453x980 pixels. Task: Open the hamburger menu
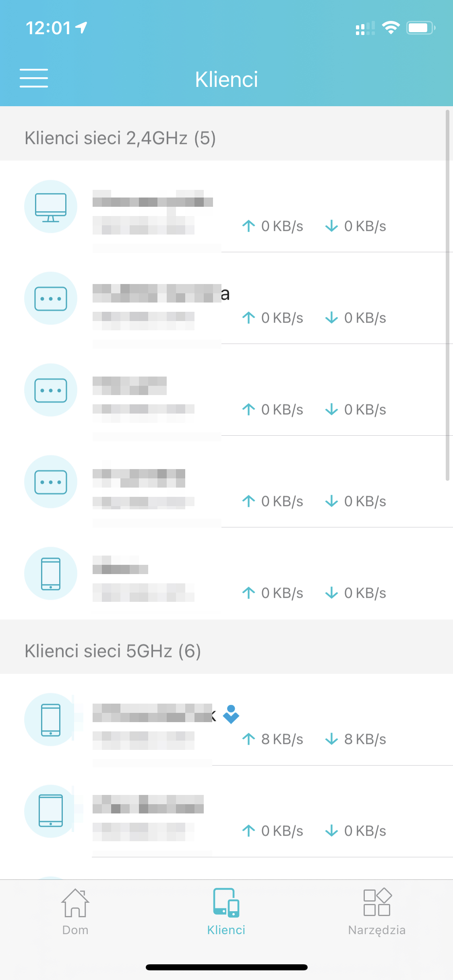pyautogui.click(x=34, y=78)
